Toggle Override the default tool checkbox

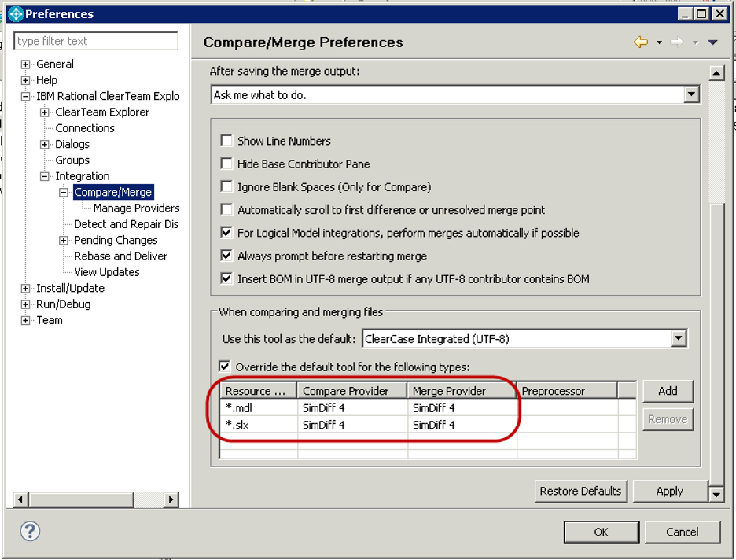225,367
